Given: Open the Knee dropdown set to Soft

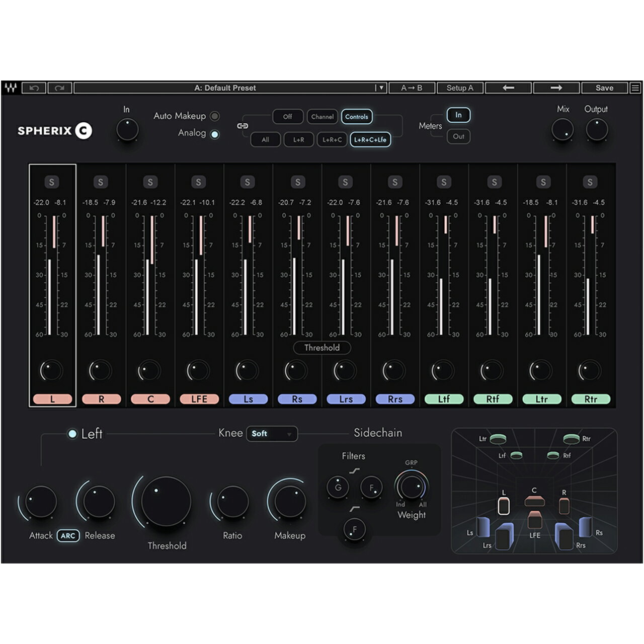Looking at the screenshot, I should click(x=272, y=434).
